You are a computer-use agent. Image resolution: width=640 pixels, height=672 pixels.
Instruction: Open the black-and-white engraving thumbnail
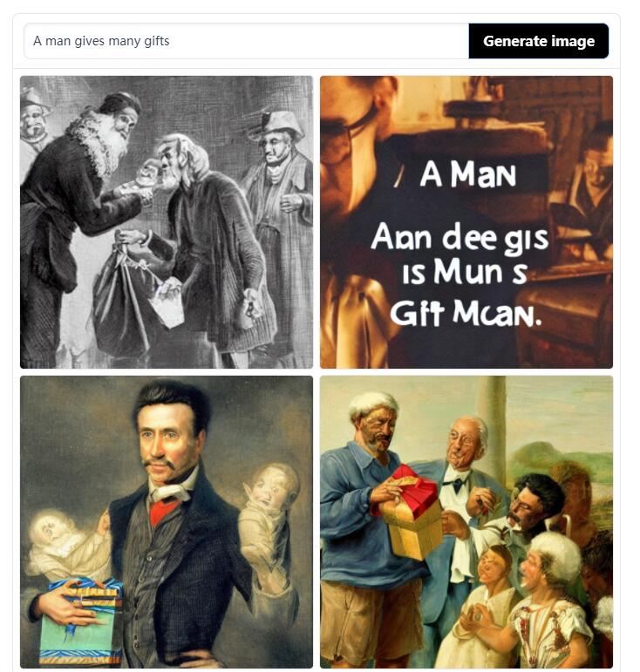[167, 222]
